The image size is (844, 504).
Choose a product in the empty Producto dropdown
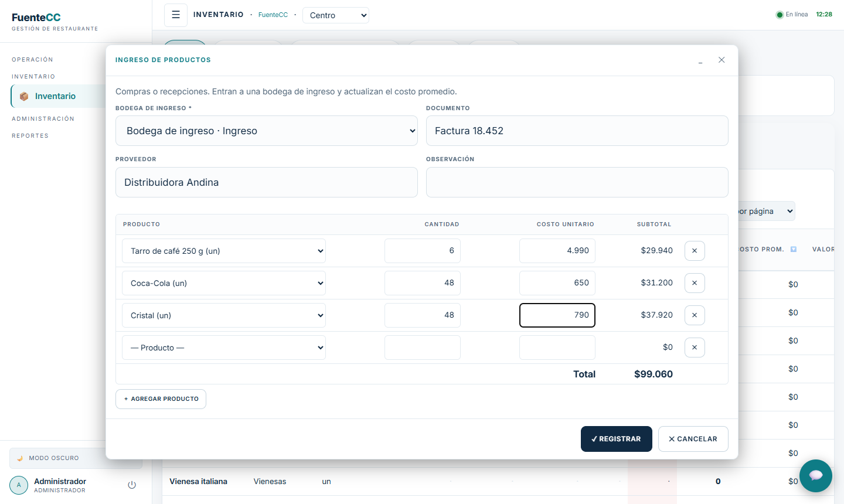(224, 348)
